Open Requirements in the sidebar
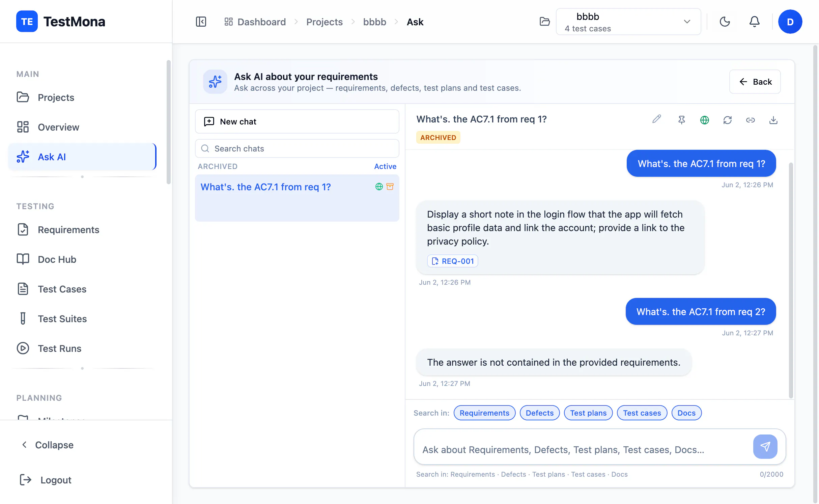 point(82,230)
